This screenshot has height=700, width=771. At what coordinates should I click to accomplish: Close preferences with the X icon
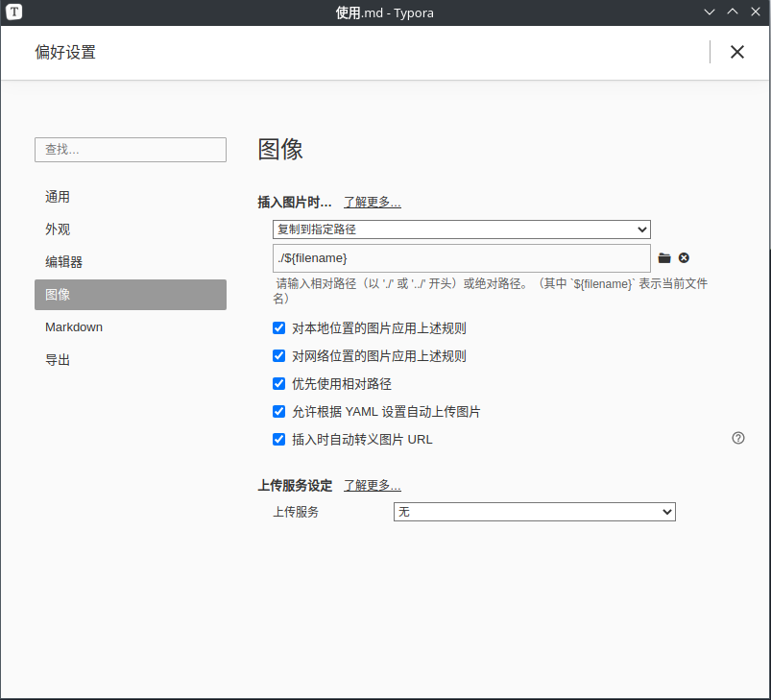point(736,52)
